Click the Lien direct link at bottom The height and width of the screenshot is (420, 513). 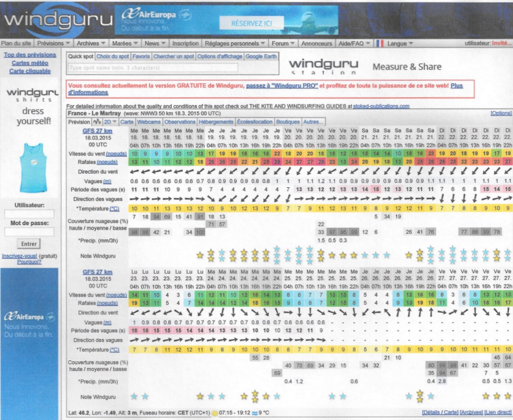(x=498, y=412)
